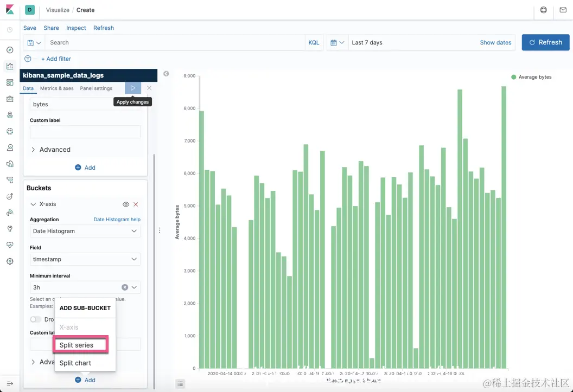The width and height of the screenshot is (573, 392).
Task: Switch to the Data tab
Action: coord(28,88)
